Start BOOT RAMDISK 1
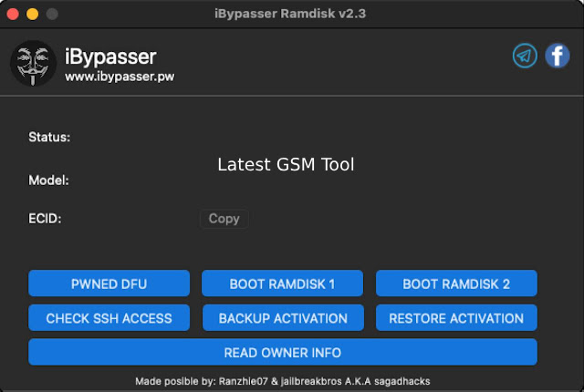 tap(282, 284)
